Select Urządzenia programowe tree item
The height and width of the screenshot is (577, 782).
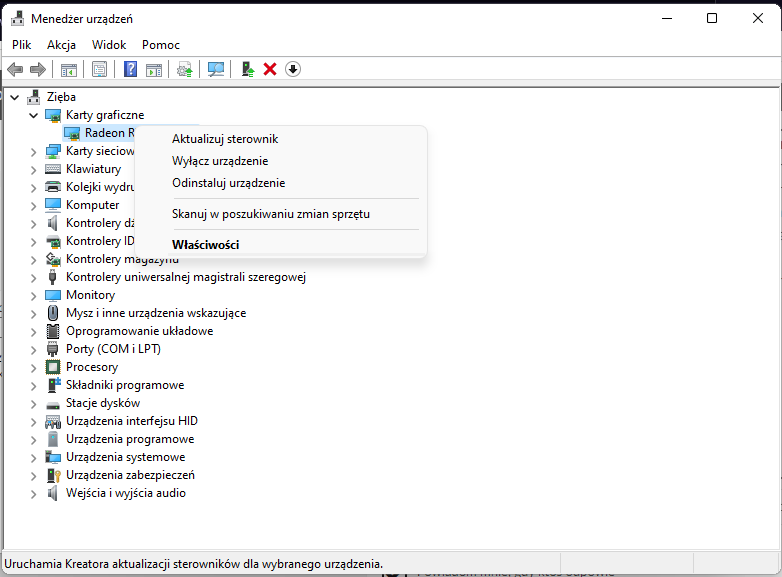pos(130,439)
